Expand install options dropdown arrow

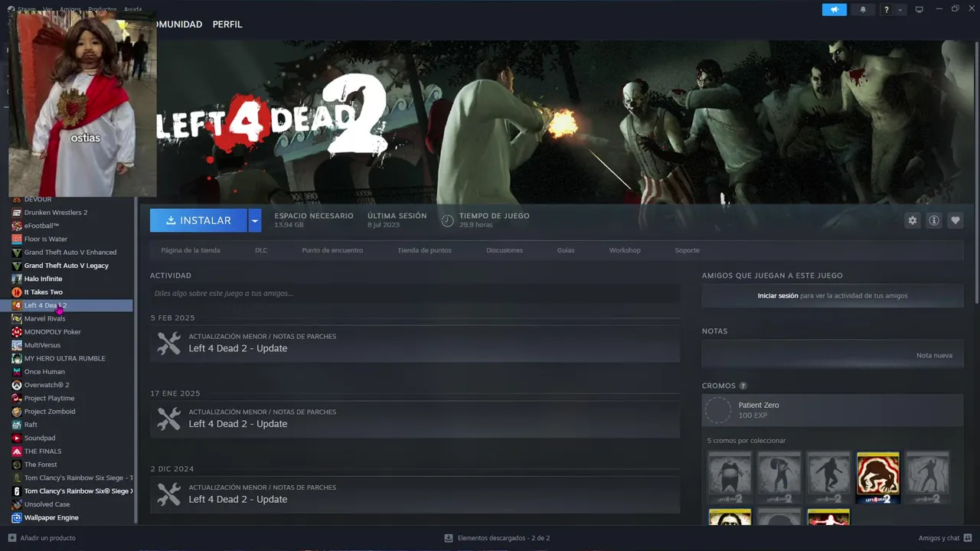(255, 220)
